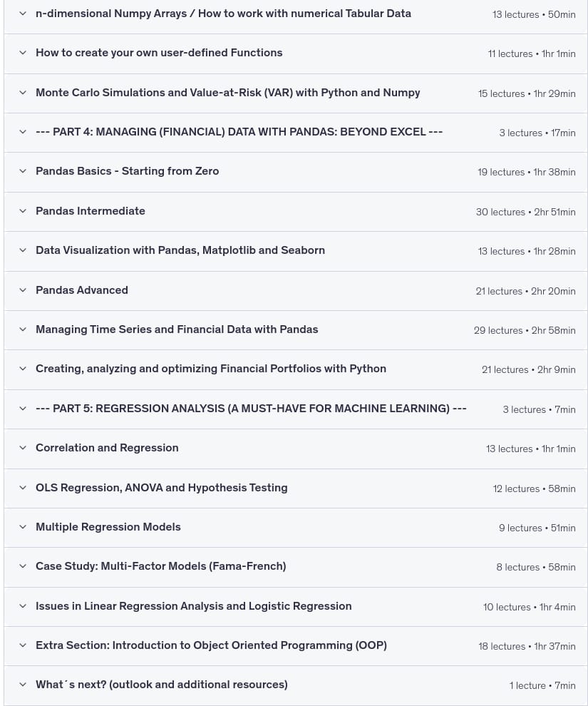Open Managing Time Series section chevron
The height and width of the screenshot is (706, 588).
tap(23, 329)
